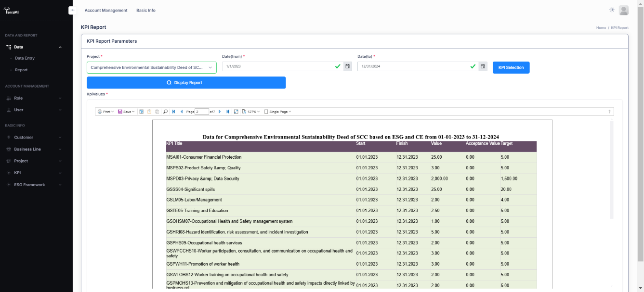Open the Basic Info top menu
Screen dimensions: 644x292
click(x=145, y=10)
